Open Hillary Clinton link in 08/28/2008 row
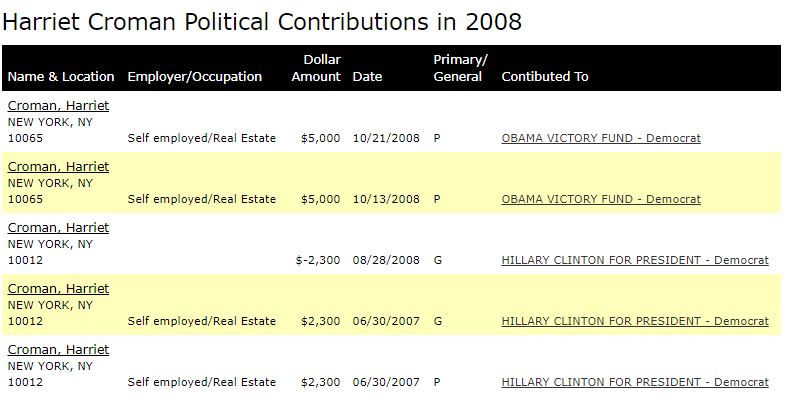The height and width of the screenshot is (404, 787). [x=635, y=260]
